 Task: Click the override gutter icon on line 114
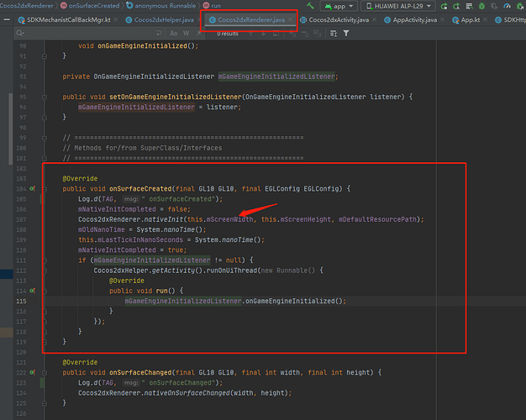click(x=32, y=291)
